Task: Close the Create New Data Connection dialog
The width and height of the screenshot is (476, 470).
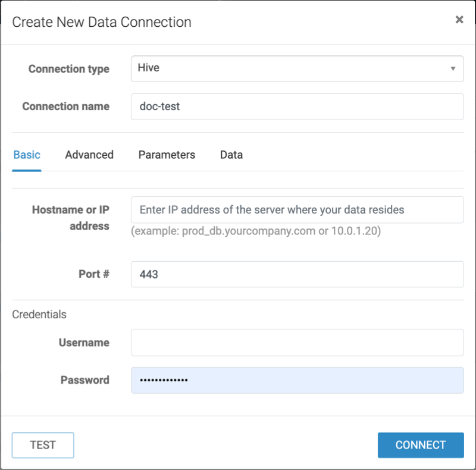Action: pos(459,20)
